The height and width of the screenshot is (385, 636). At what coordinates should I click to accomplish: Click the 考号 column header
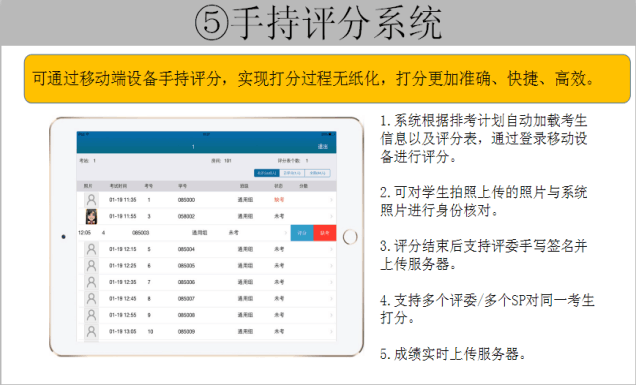click(149, 186)
